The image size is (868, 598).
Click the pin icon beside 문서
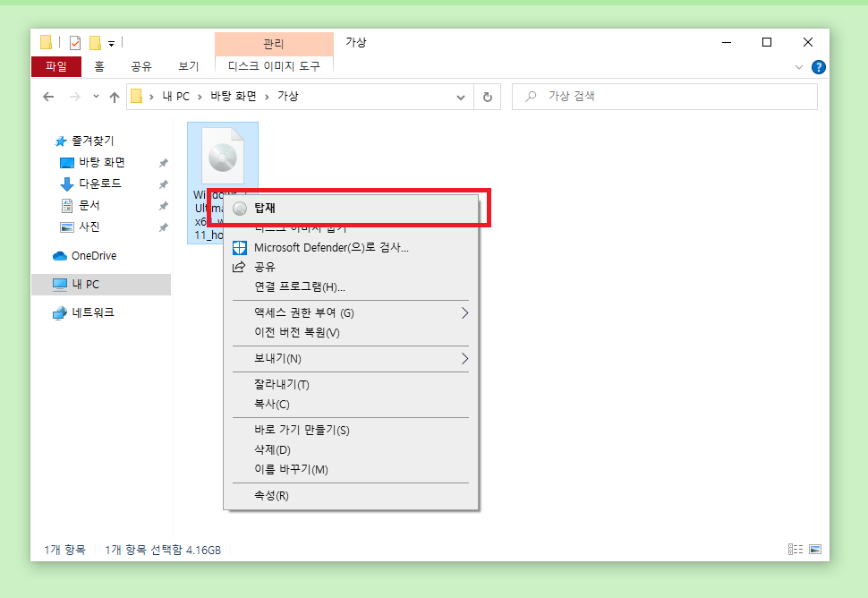pyautogui.click(x=163, y=206)
